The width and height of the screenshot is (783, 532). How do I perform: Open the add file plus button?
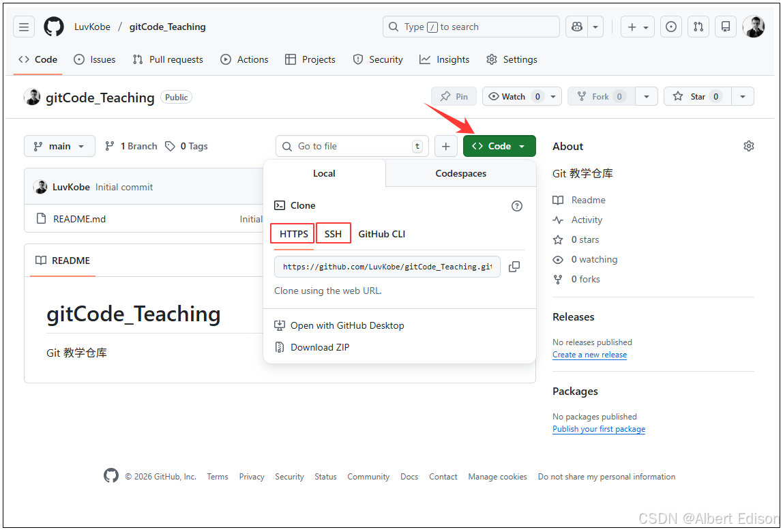(x=446, y=146)
